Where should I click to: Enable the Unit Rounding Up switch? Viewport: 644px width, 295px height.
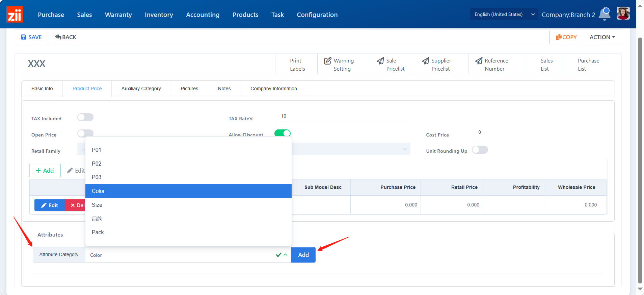click(x=480, y=150)
